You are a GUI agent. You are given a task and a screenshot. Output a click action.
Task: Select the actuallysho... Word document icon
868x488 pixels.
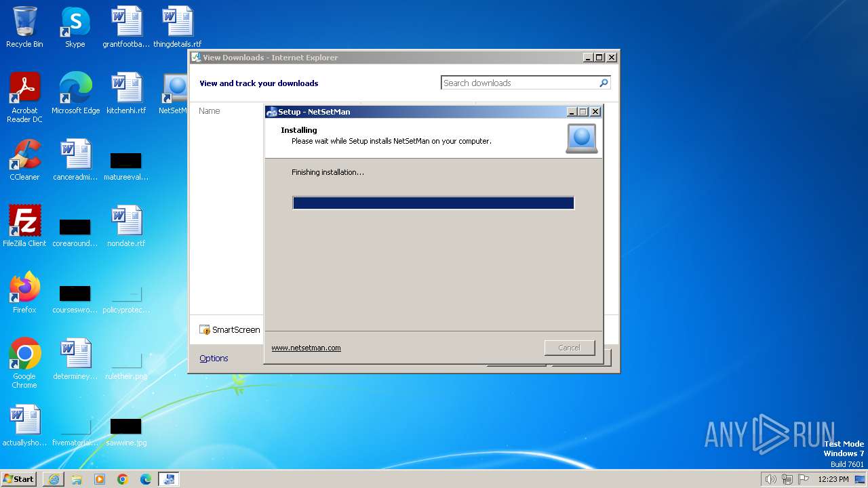coord(24,426)
